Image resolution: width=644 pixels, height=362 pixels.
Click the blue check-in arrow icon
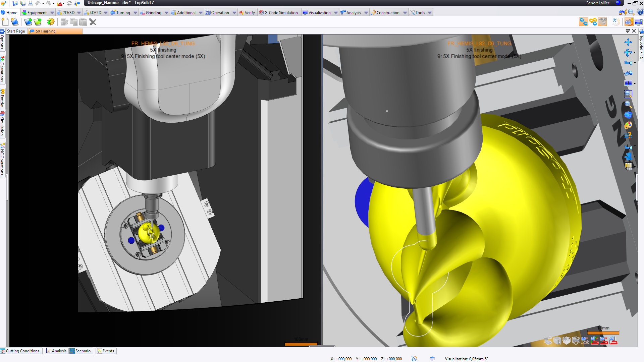(x=28, y=22)
